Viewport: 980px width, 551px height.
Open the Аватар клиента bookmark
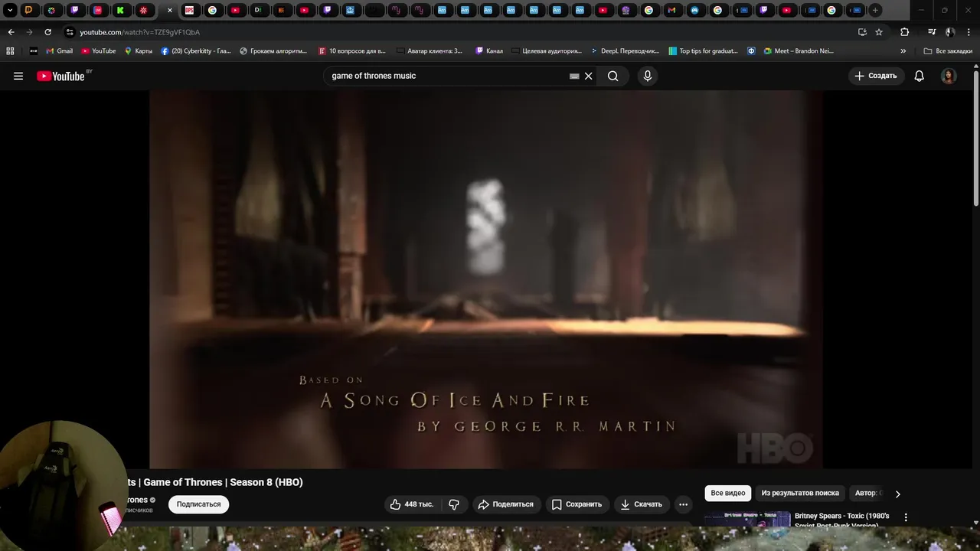(x=430, y=51)
